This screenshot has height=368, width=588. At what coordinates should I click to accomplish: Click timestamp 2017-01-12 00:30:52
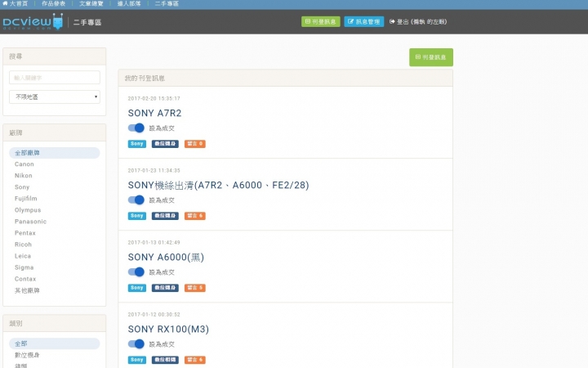(154, 315)
